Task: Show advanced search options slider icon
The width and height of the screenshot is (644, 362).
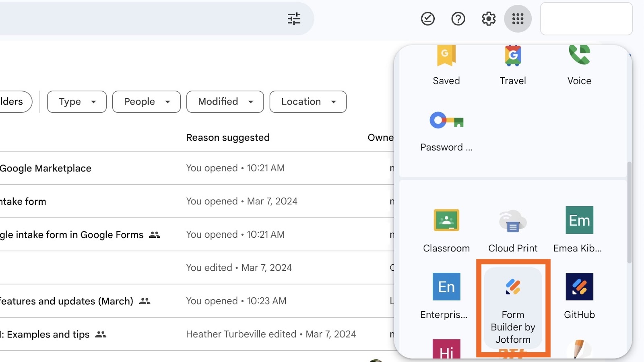Action: click(x=294, y=19)
